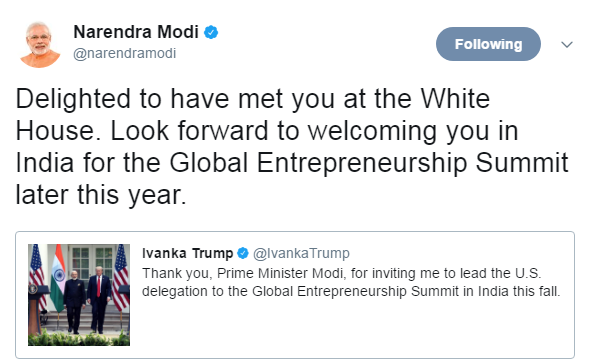Toggle the Following button
Screen dimensions: 601x364
click(488, 44)
